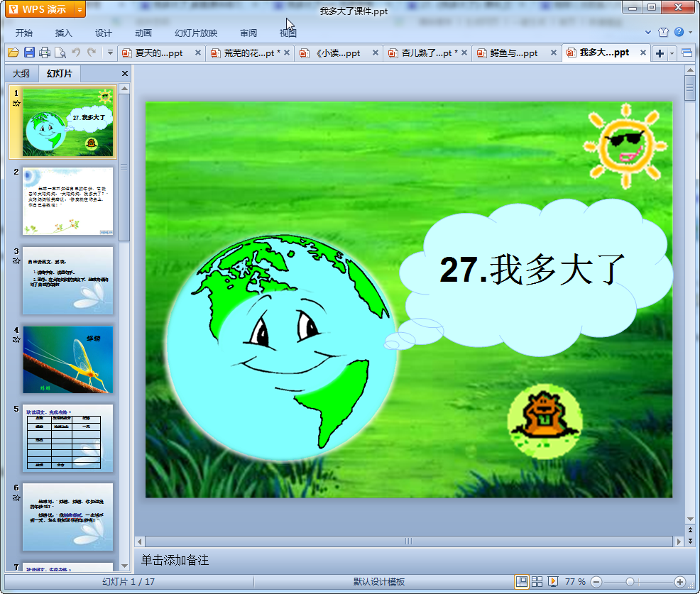
Task: Click the zoom slider handle
Action: [629, 581]
